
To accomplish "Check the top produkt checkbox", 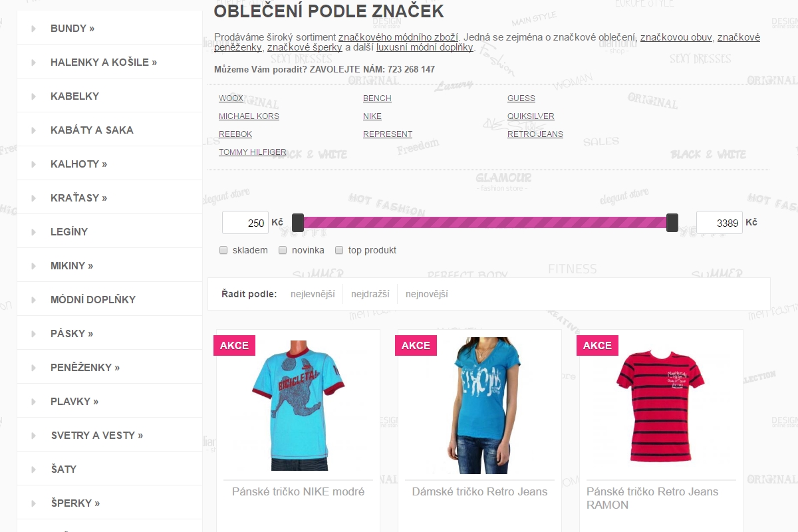I will coord(339,251).
